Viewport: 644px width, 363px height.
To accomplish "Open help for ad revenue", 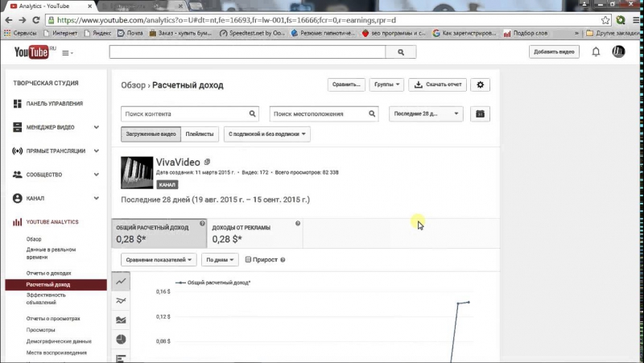I will click(x=298, y=224).
